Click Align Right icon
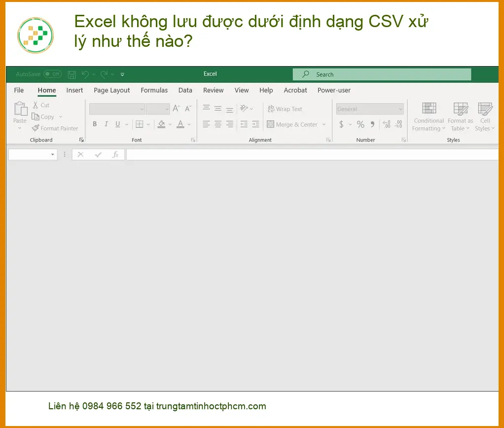Image resolution: width=504 pixels, height=428 pixels. click(x=229, y=124)
